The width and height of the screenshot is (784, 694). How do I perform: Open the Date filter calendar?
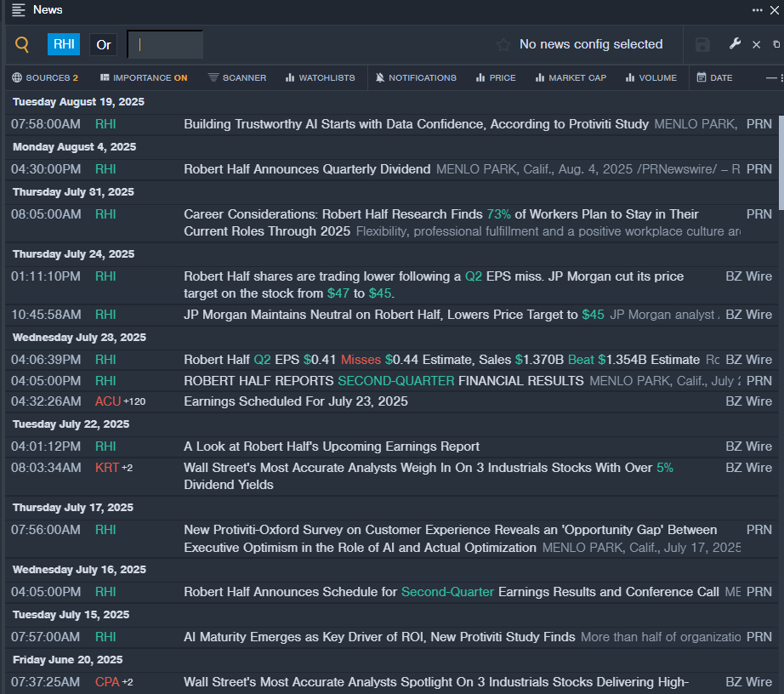click(x=714, y=78)
